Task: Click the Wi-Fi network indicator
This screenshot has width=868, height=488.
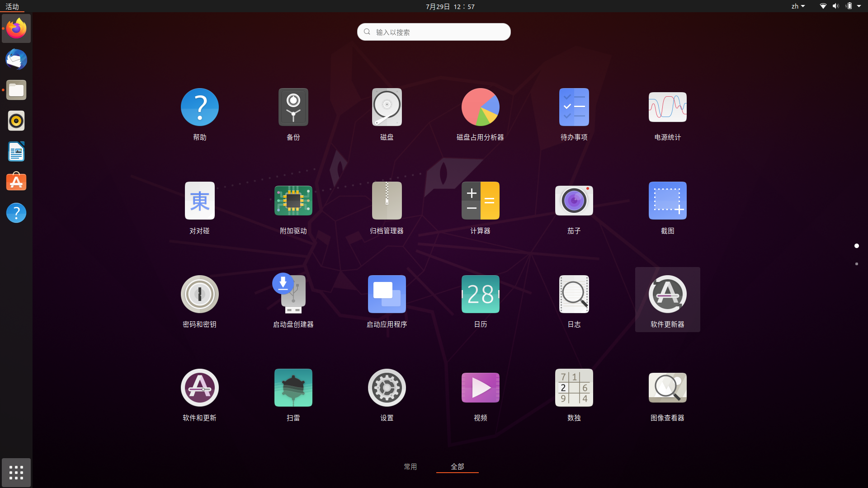Action: tap(823, 6)
